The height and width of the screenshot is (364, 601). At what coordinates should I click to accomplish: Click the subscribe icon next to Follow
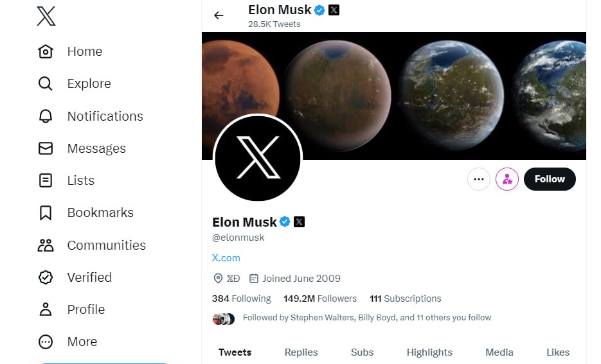point(507,179)
